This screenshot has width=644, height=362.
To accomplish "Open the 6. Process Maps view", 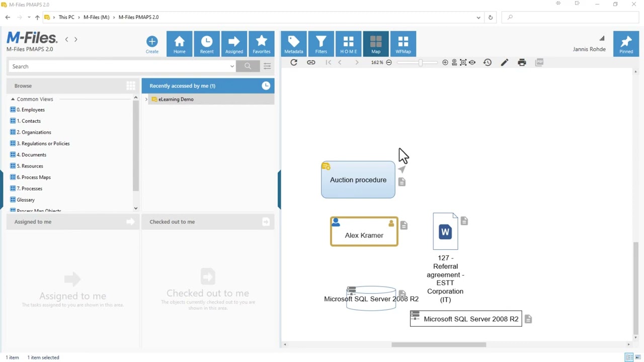I will point(34,177).
